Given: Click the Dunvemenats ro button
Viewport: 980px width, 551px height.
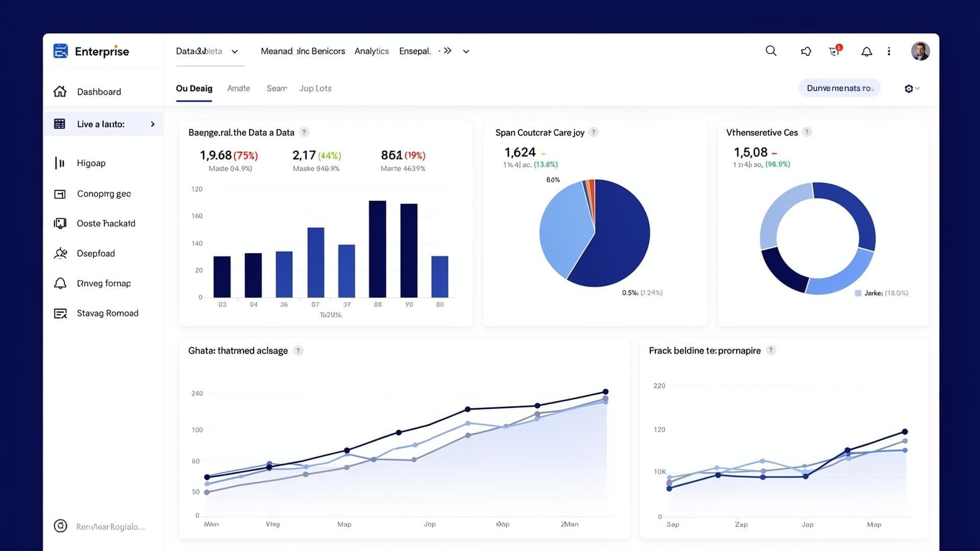Looking at the screenshot, I should pos(840,88).
